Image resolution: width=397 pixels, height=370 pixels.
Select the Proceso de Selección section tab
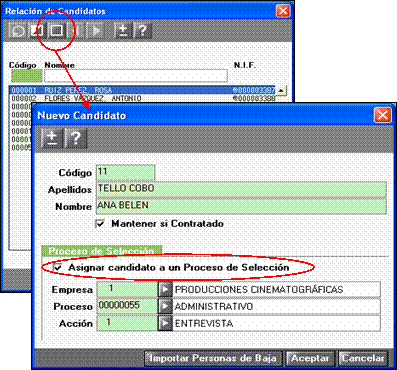tap(102, 251)
